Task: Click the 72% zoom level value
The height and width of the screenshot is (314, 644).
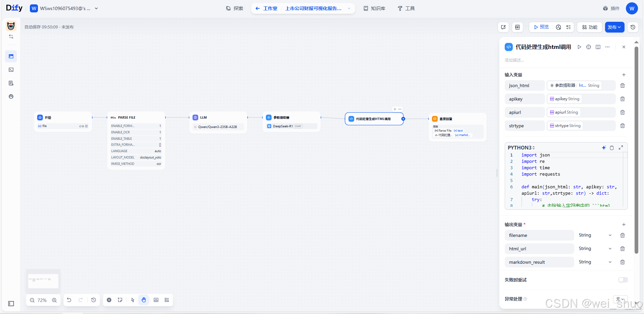Action: 42,300
